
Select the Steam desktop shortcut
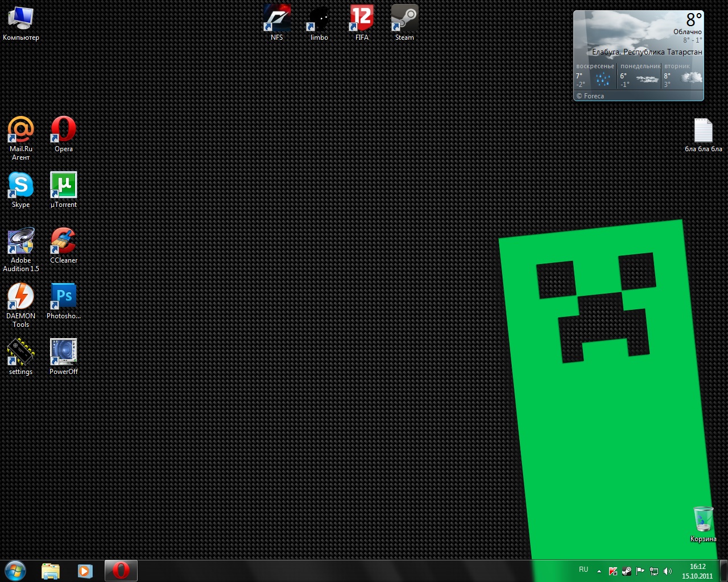(x=404, y=24)
